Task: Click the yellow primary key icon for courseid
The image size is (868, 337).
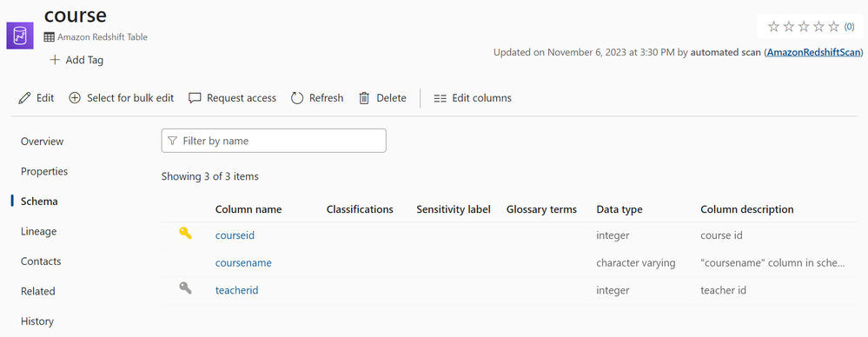Action: (x=185, y=233)
